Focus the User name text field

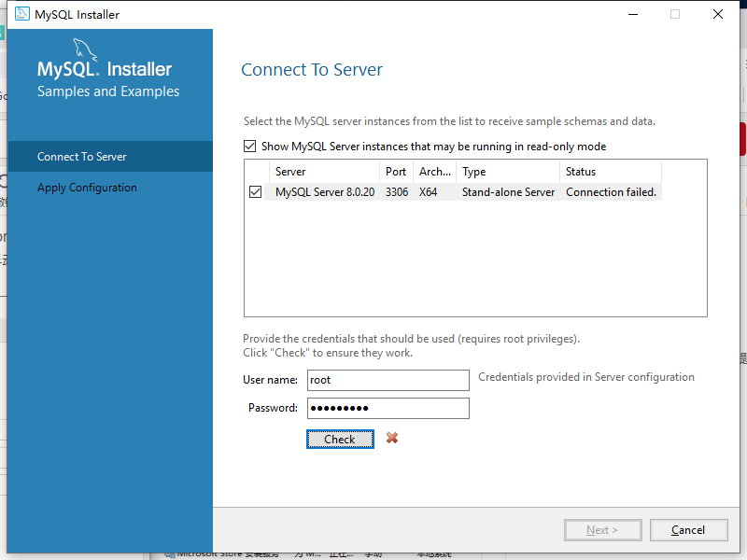pos(388,380)
